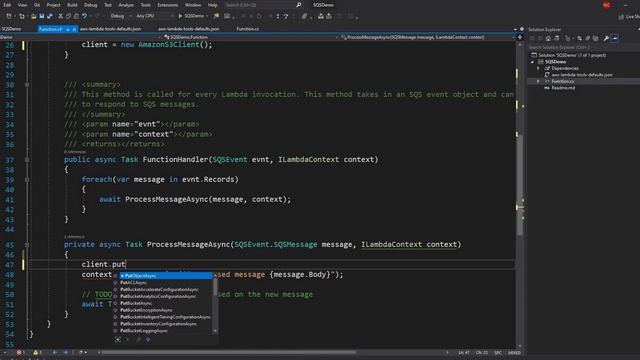Expand the Dependencies node
This screenshot has height=360, width=640.
click(538, 69)
